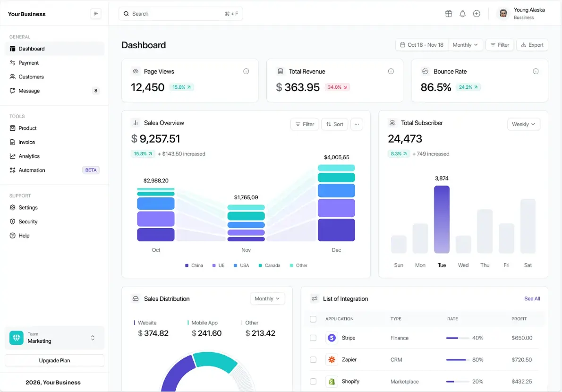Image resolution: width=562 pixels, height=392 pixels.
Task: Collapse the sidebar using the collapse icon
Action: click(x=96, y=14)
